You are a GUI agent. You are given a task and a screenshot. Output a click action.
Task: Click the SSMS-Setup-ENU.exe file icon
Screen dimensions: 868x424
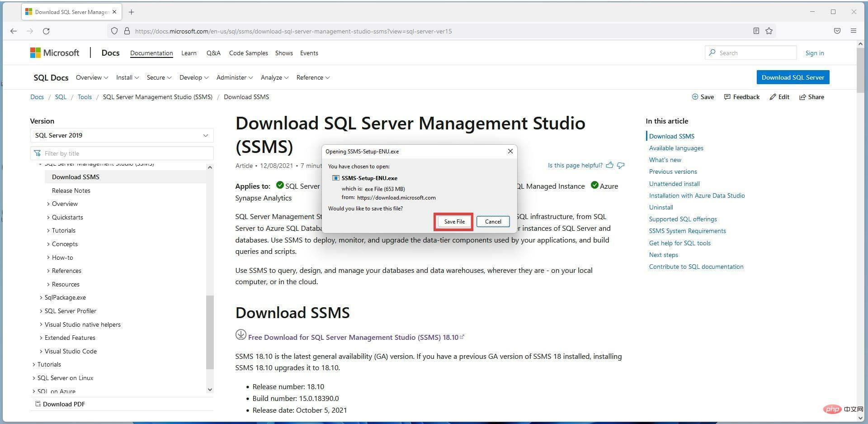335,178
